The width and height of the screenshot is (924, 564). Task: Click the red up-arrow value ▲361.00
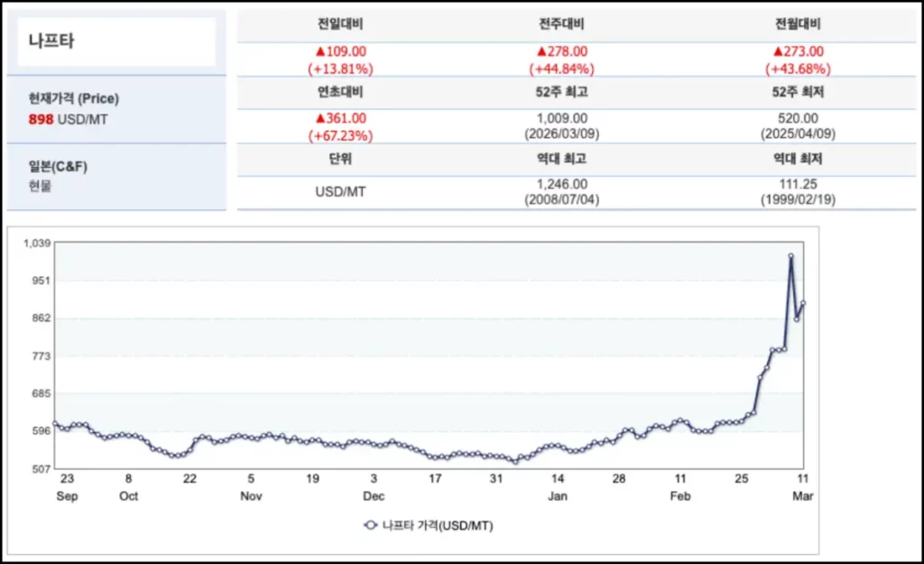click(x=341, y=118)
